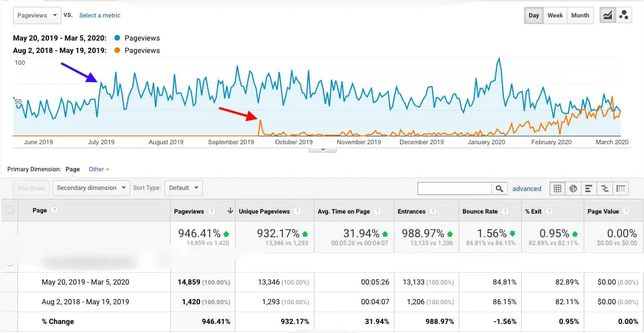Click the blue Pageviews legend dot

coord(117,38)
